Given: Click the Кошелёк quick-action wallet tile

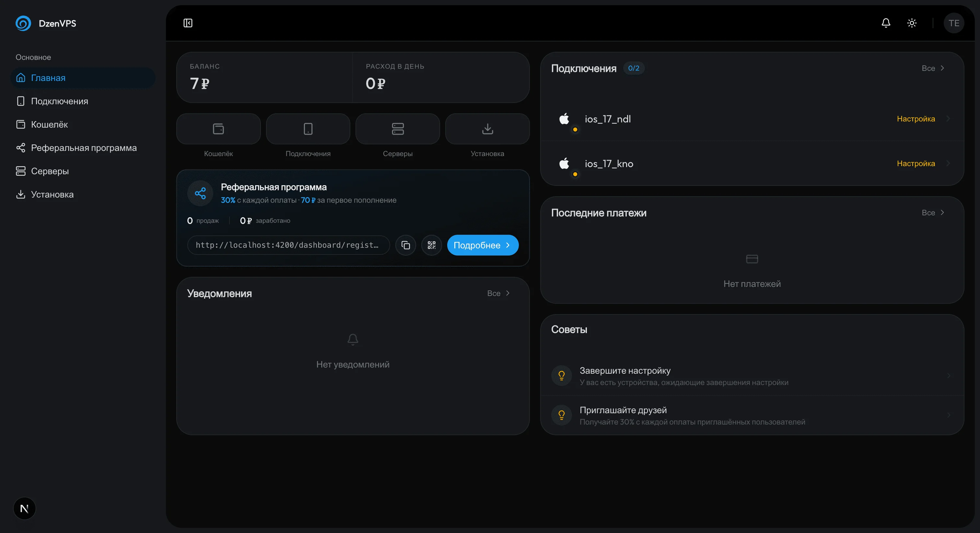Looking at the screenshot, I should (x=218, y=129).
